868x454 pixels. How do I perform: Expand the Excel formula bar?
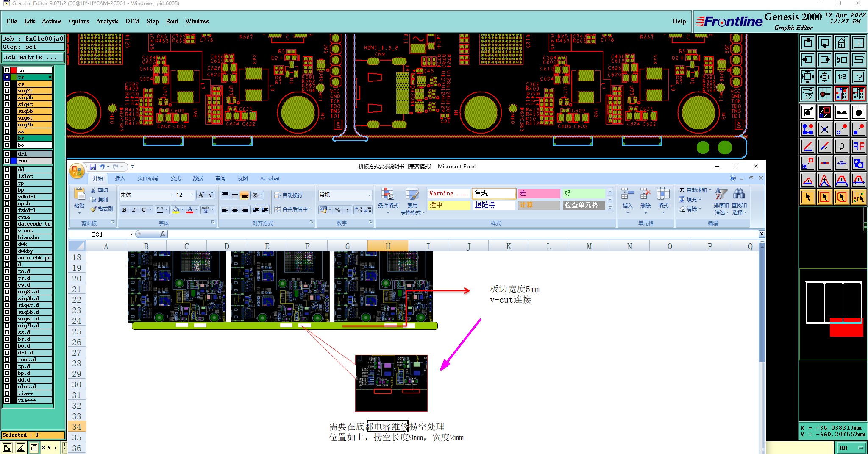(x=761, y=234)
